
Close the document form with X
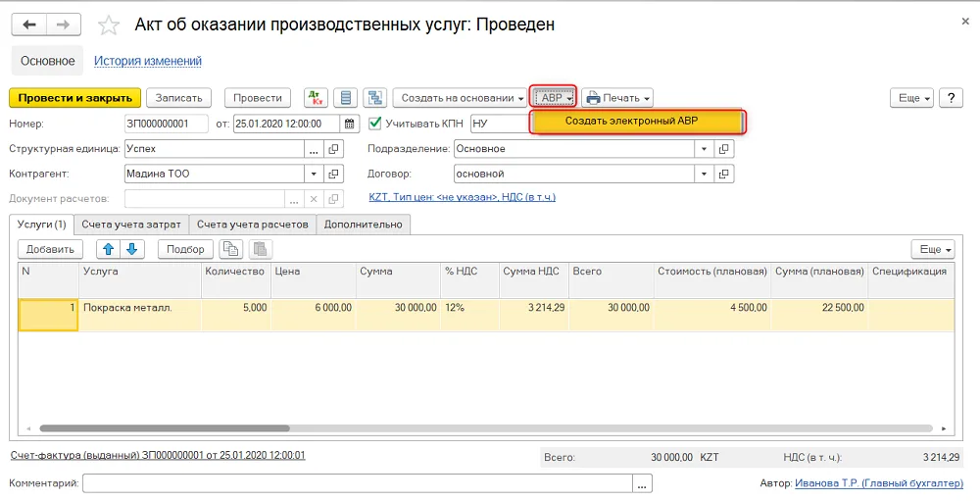coord(965,22)
